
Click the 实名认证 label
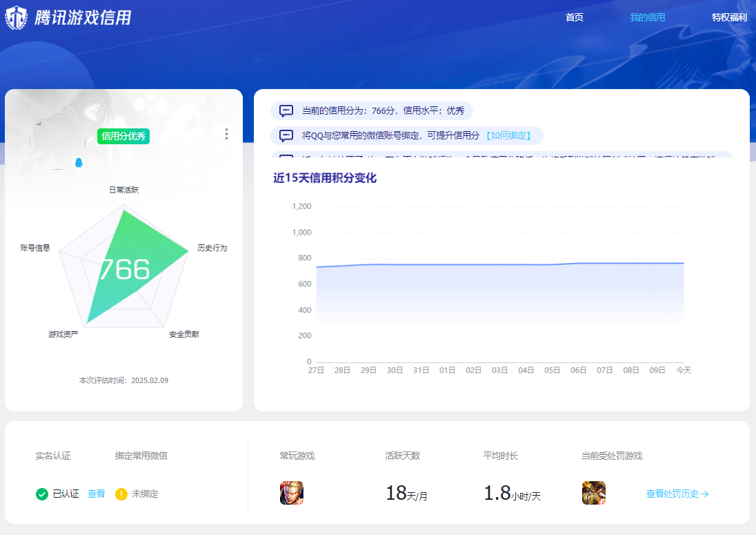(53, 456)
